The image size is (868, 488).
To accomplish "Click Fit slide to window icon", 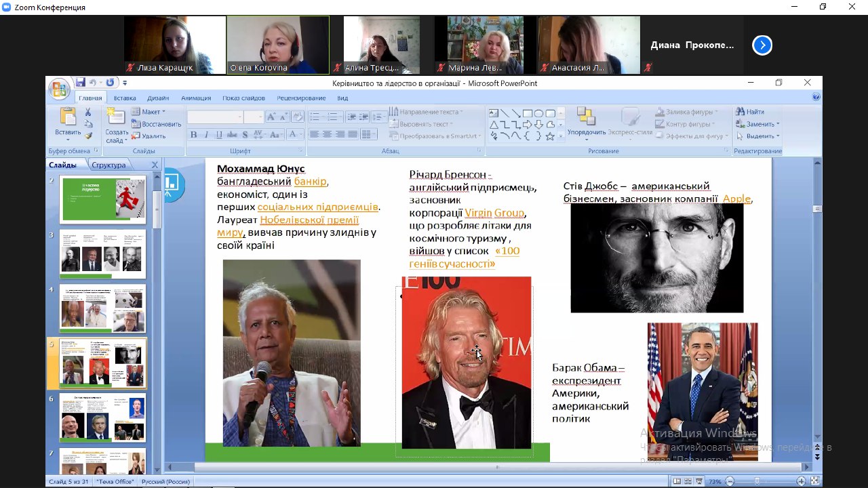I will [814, 481].
